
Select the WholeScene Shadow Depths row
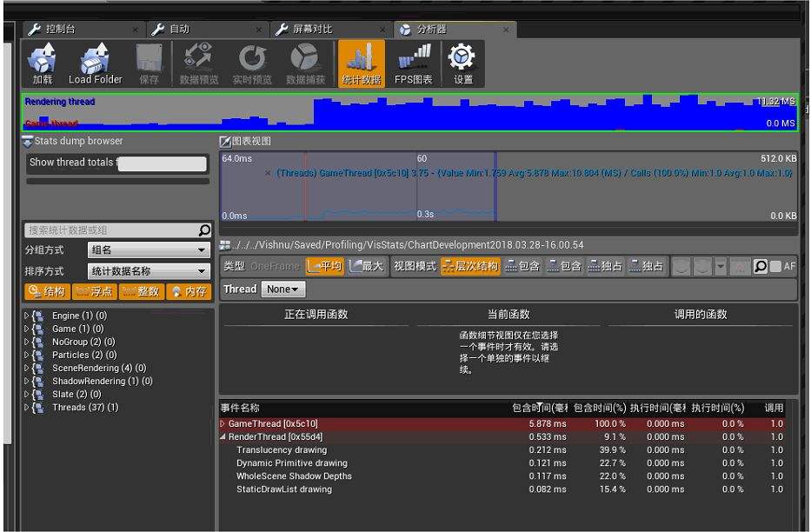pos(502,476)
